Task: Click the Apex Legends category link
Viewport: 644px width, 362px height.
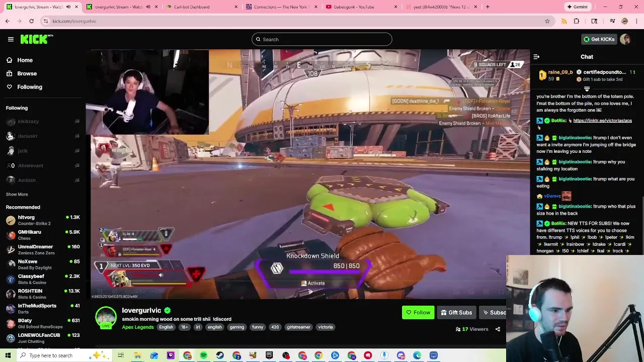Action: click(138, 327)
